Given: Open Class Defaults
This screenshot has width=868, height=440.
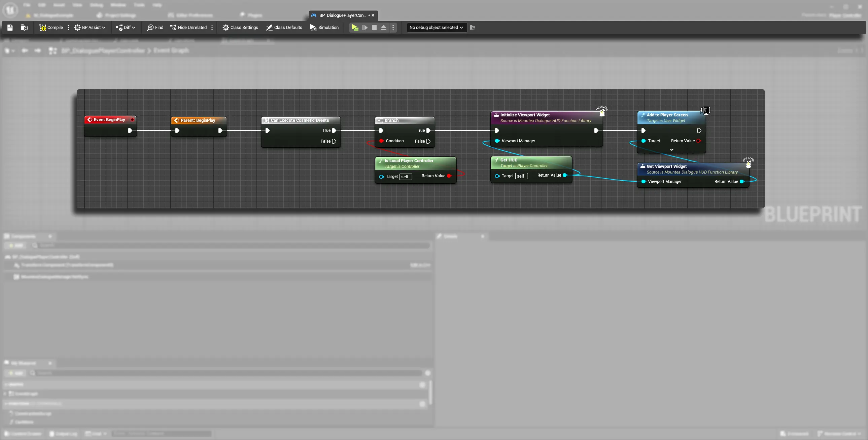Looking at the screenshot, I should click(284, 28).
